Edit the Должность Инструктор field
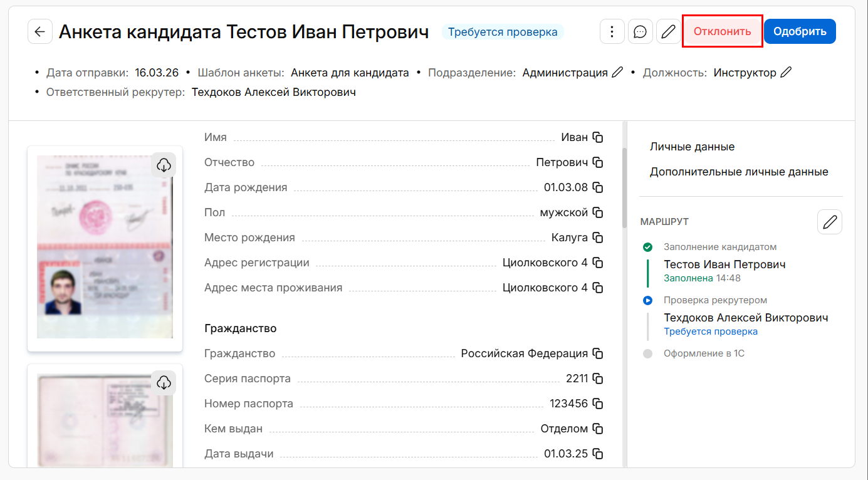This screenshot has height=480, width=868. [785, 73]
